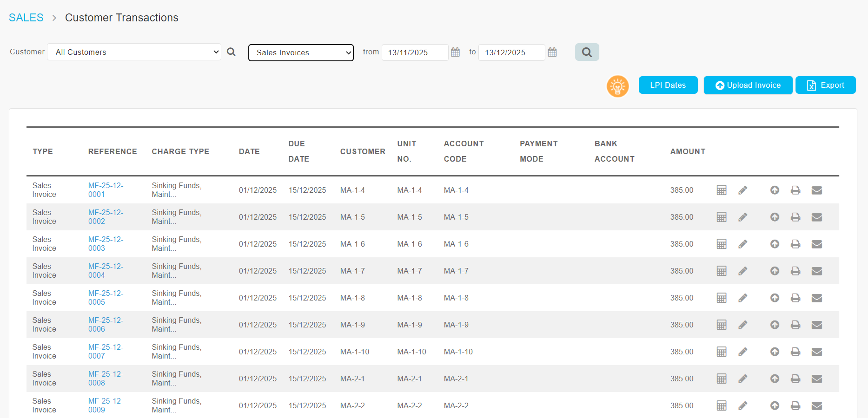Email the invoice for customer MA-2-1

pos(816,379)
